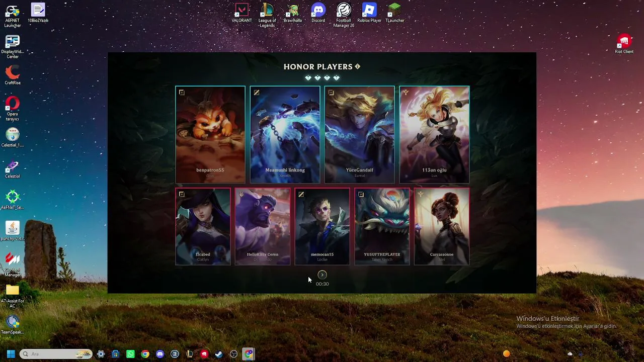
Task: Open Settings from the taskbar
Action: point(101,354)
